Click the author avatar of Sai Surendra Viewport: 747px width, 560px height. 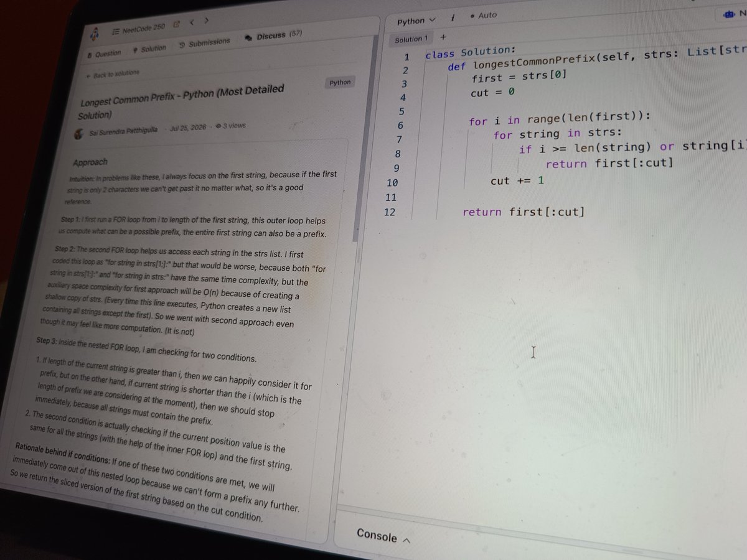pyautogui.click(x=78, y=133)
